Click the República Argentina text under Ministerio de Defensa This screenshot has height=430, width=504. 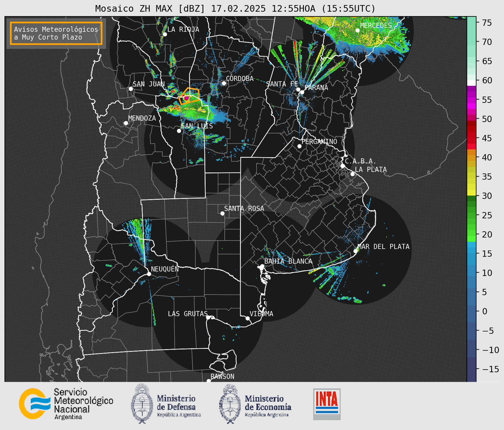tap(179, 415)
